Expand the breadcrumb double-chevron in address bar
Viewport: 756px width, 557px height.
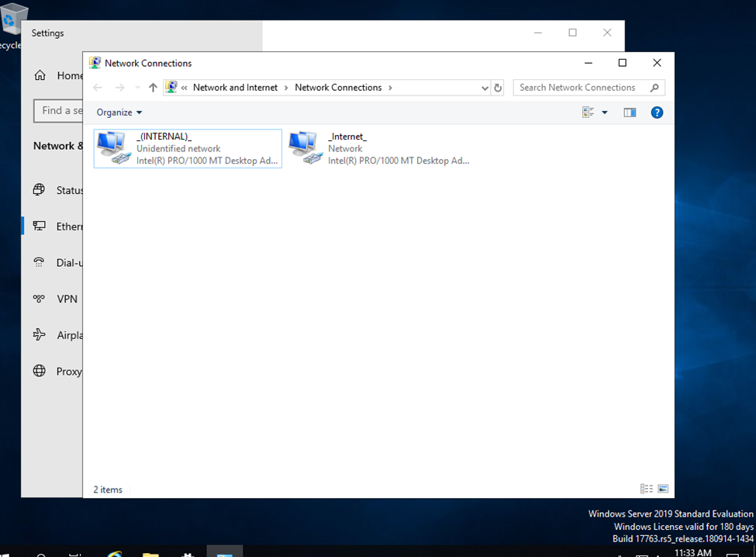click(x=185, y=88)
